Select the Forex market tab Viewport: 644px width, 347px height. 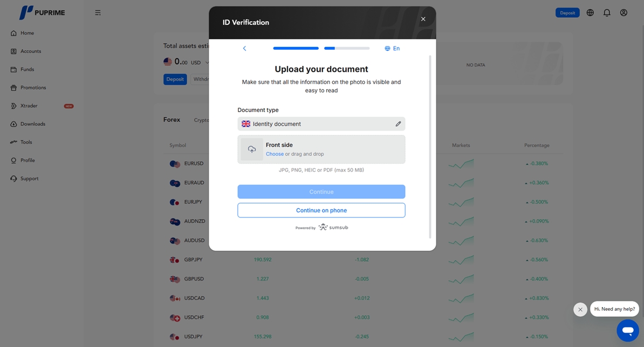pyautogui.click(x=172, y=120)
